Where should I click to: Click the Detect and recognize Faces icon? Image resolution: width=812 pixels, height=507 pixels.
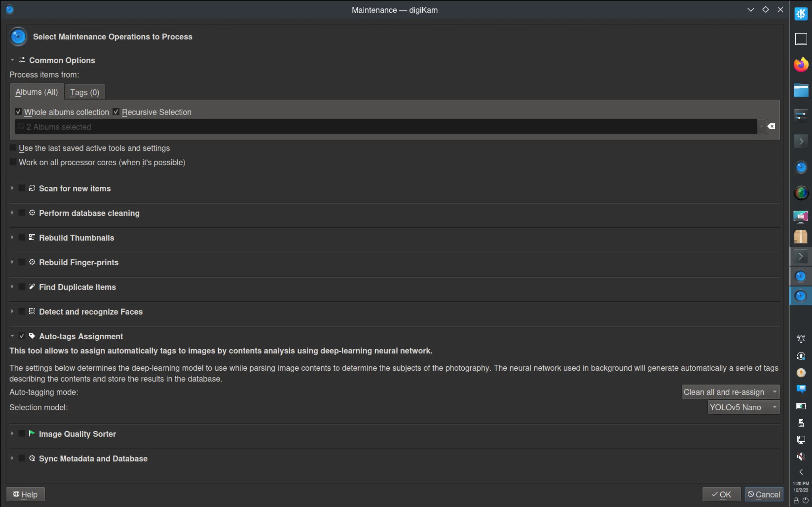coord(32,311)
